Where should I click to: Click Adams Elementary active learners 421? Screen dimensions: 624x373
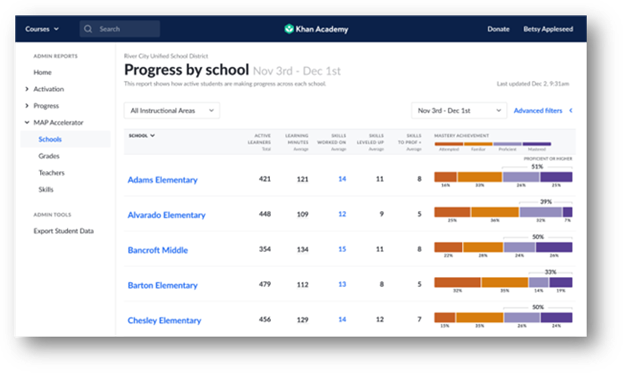point(265,179)
